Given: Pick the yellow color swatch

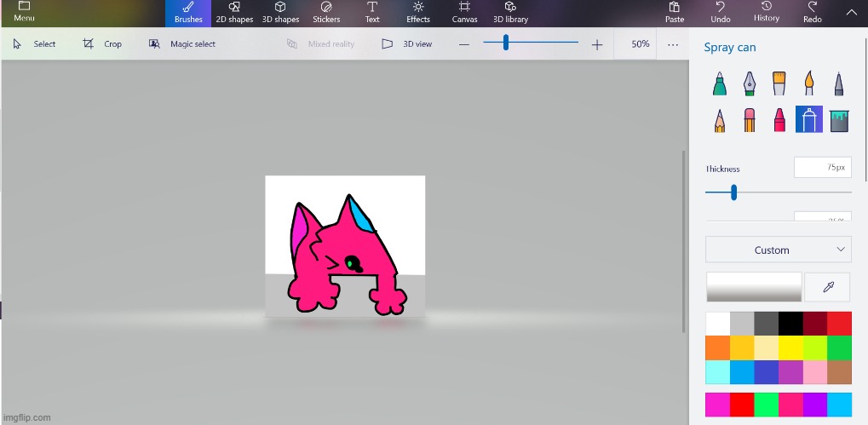Looking at the screenshot, I should [790, 347].
